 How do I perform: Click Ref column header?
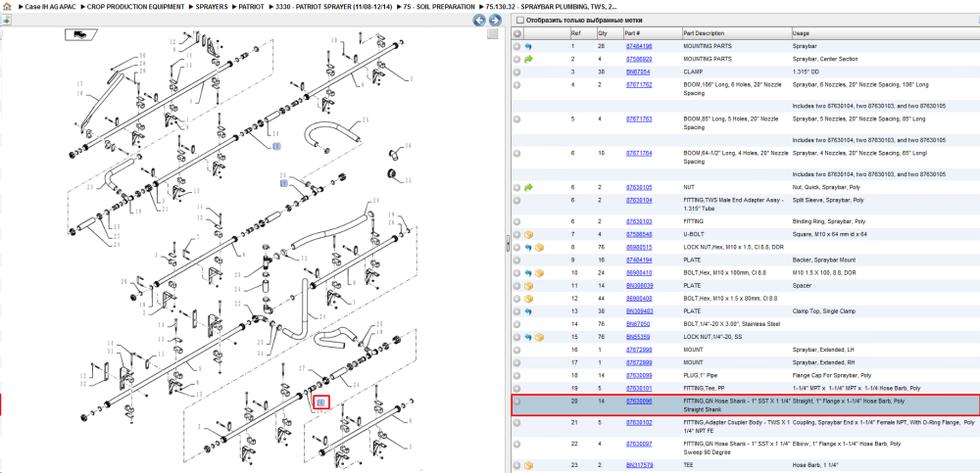[582, 33]
